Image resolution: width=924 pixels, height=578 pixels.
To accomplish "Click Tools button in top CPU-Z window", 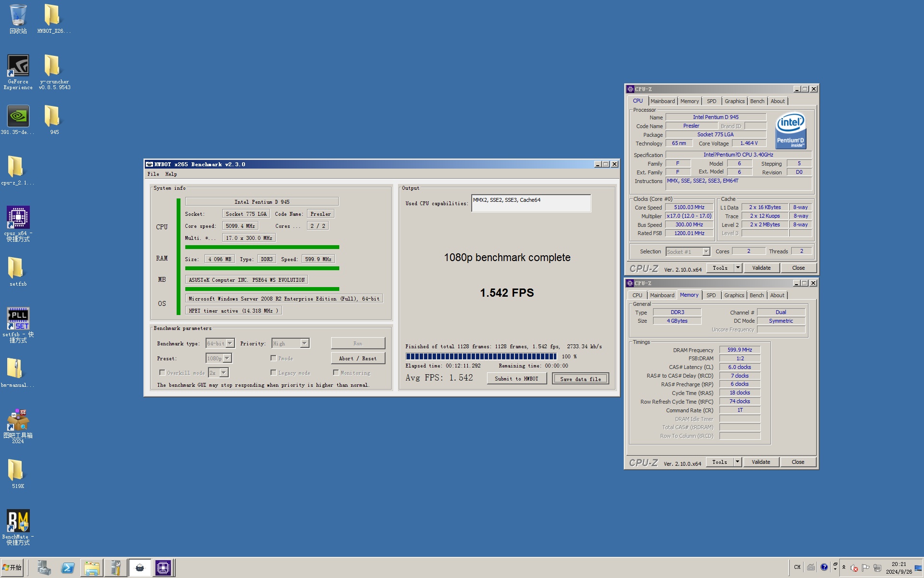I will pos(720,268).
